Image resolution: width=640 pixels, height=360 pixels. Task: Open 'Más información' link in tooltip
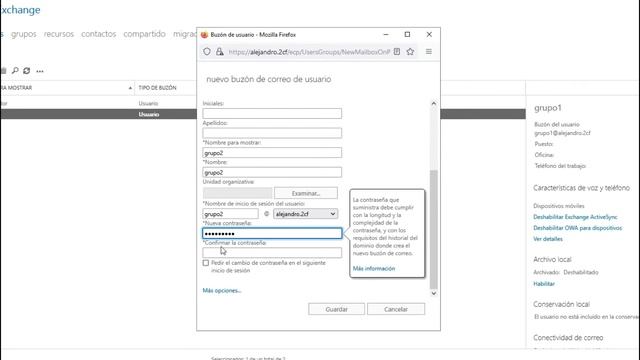point(374,268)
